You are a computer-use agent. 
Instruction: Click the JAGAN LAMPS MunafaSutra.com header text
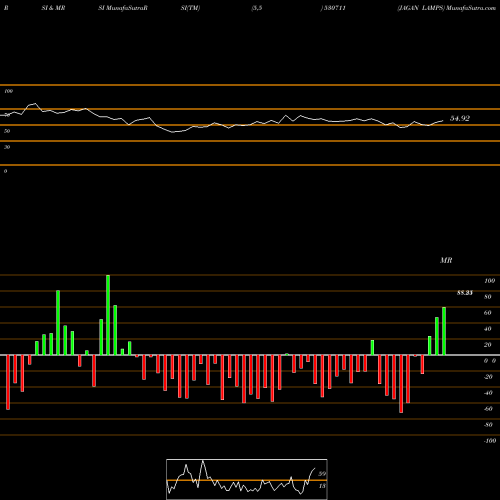tap(446, 8)
